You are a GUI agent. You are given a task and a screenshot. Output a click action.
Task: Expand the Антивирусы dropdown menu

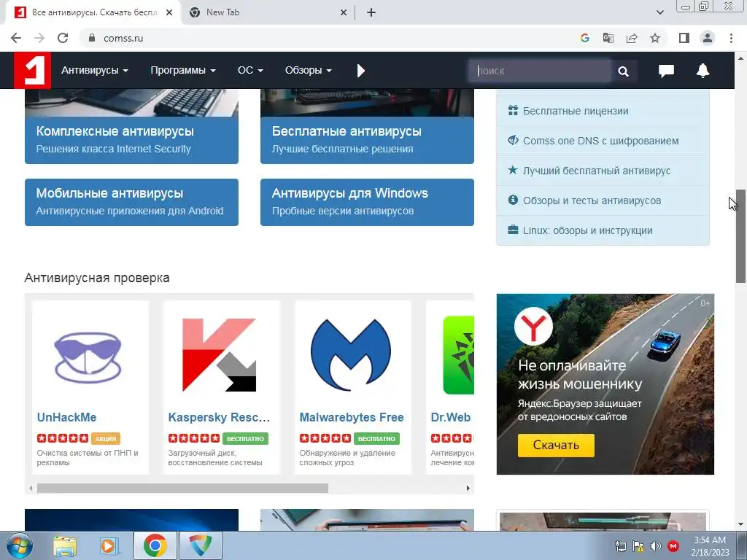(x=94, y=71)
